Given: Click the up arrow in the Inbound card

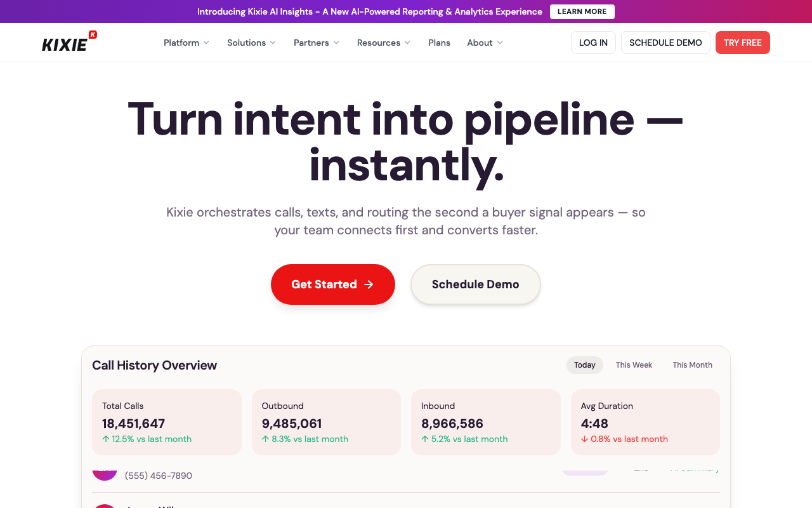Looking at the screenshot, I should [426, 439].
